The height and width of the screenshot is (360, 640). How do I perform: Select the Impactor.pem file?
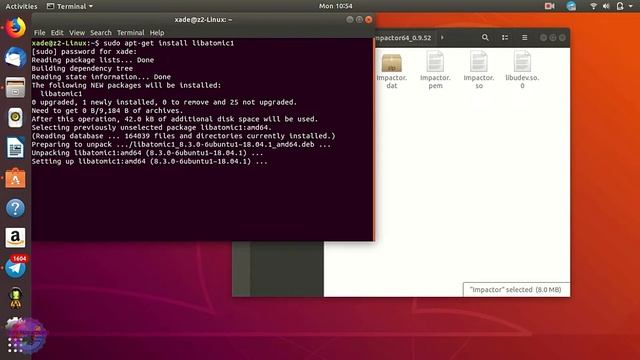coord(435,70)
